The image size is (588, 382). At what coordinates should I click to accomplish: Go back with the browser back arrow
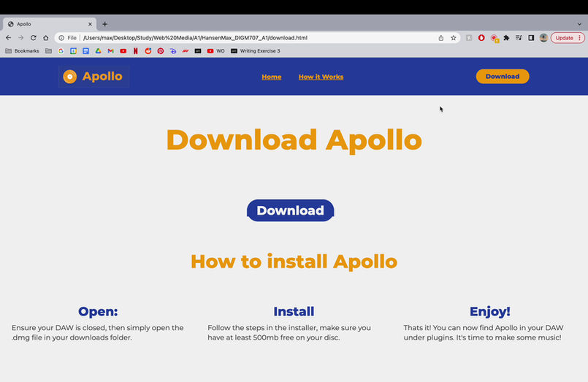8,38
